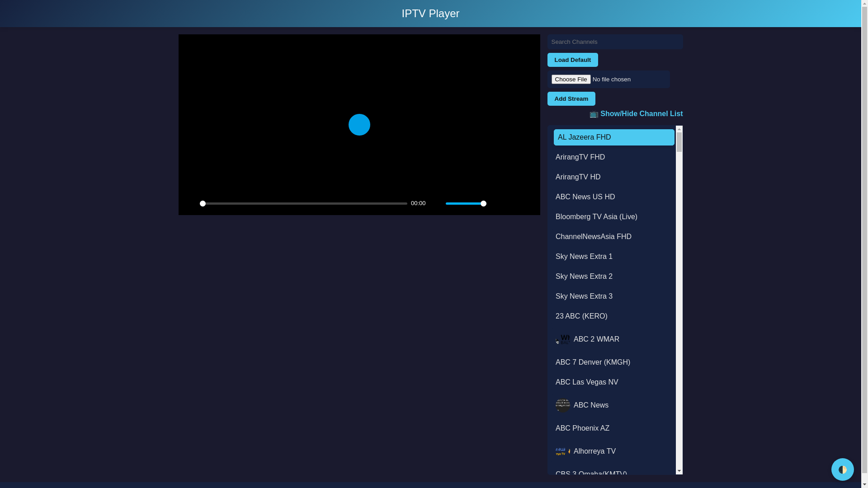Click the Alhorreya TV channel logo
The width and height of the screenshot is (868, 488).
click(562, 451)
